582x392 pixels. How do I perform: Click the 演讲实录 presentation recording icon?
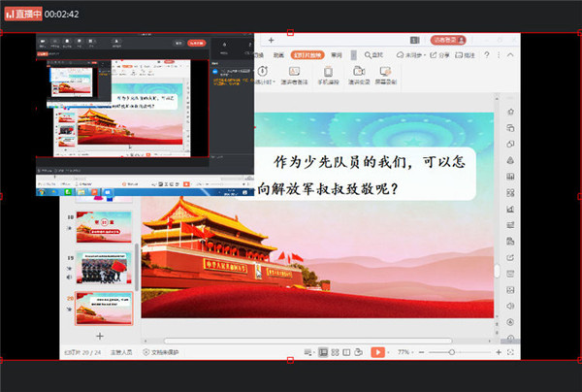click(359, 71)
